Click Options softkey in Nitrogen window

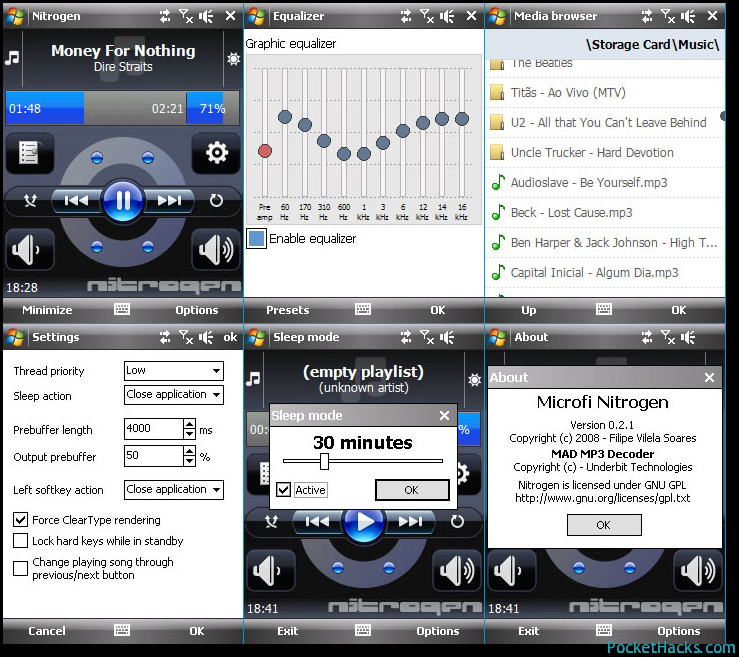coord(197,310)
